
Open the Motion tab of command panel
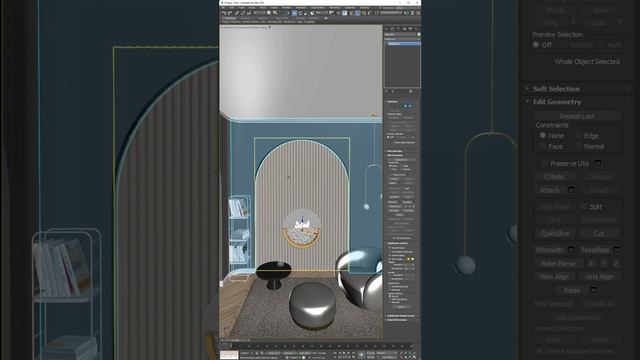404,29
